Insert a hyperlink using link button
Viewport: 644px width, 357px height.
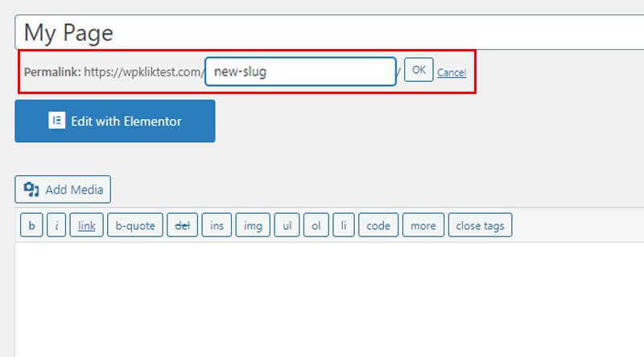87,225
